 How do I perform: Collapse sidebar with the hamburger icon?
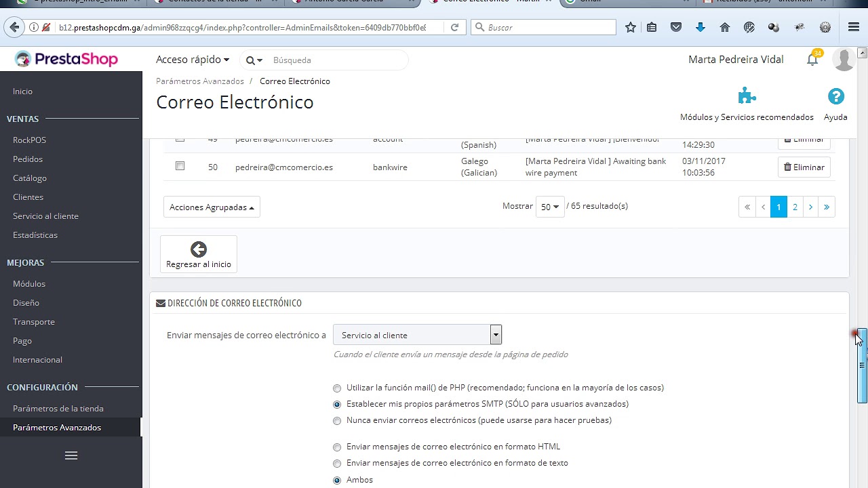click(71, 455)
